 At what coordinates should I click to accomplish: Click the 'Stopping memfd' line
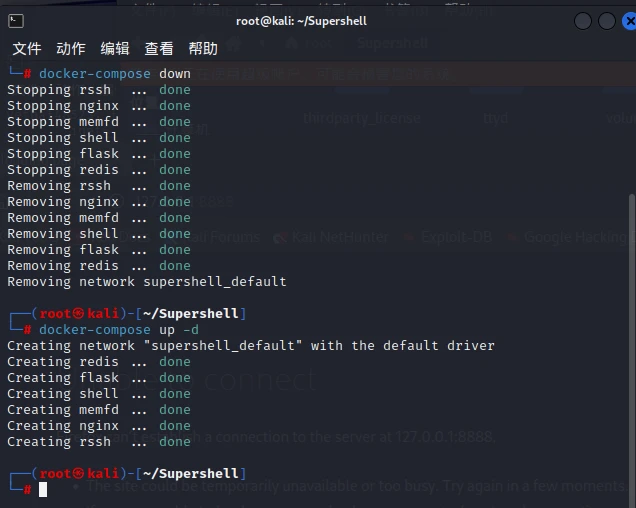coord(99,122)
